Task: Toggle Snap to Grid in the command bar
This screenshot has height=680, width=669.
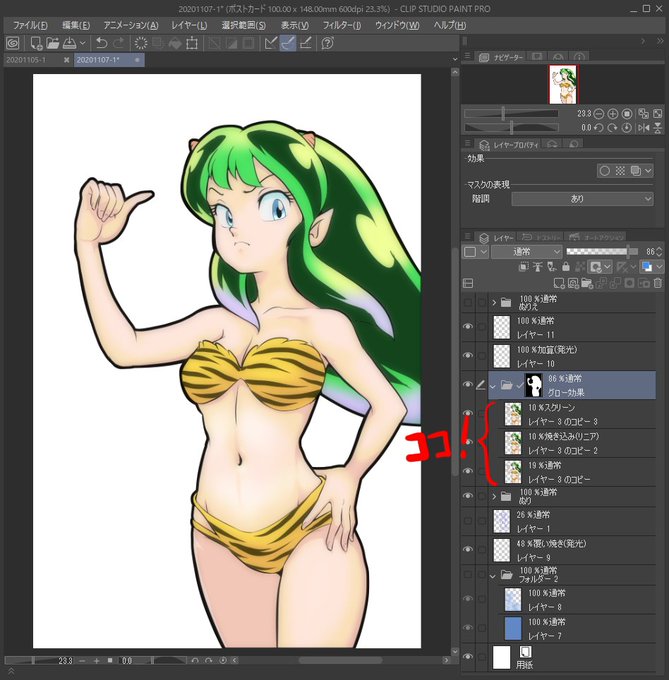Action: click(306, 43)
